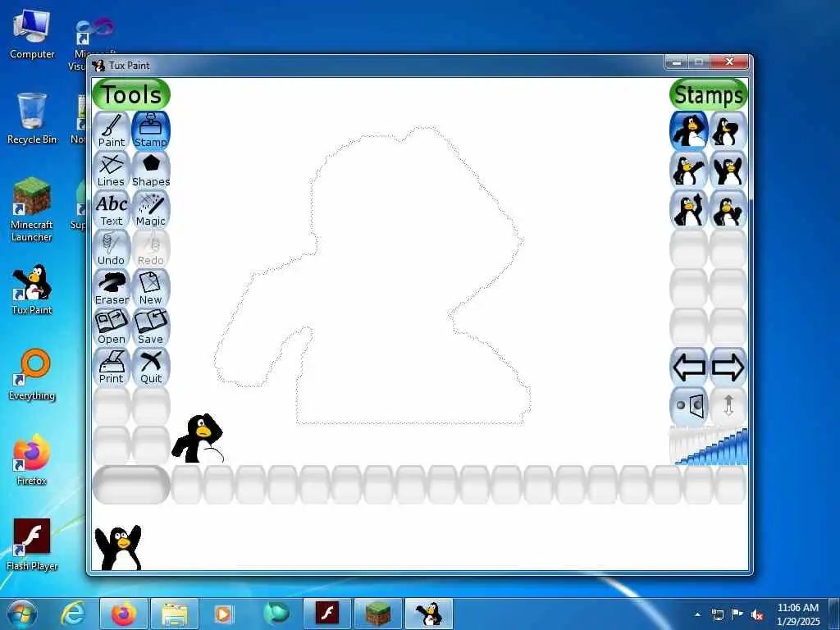
Task: Open the Computer desktop icon
Action: coord(32,34)
